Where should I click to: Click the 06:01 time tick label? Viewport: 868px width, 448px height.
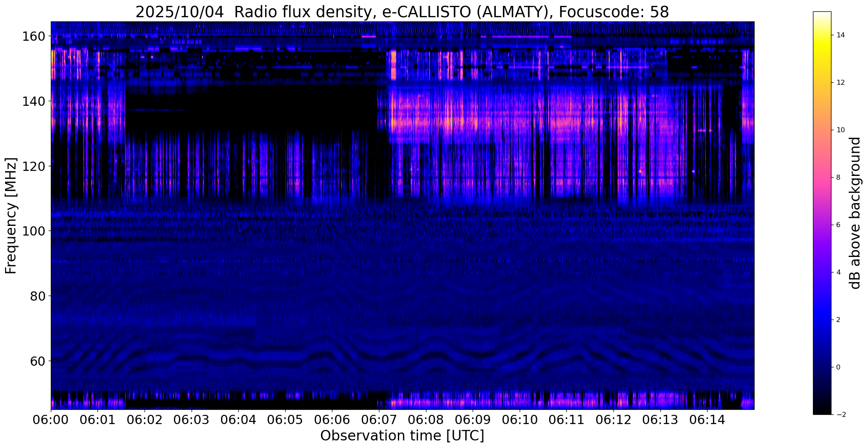pyautogui.click(x=97, y=419)
